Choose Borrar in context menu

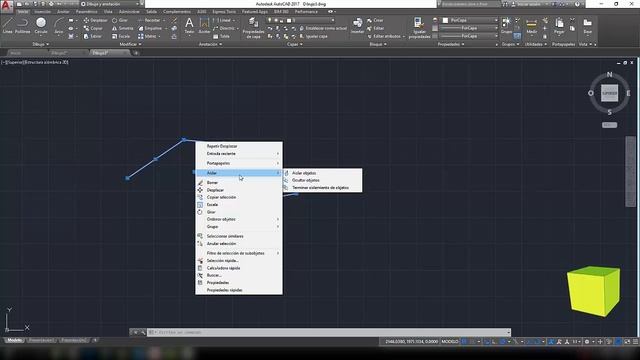click(x=239, y=182)
